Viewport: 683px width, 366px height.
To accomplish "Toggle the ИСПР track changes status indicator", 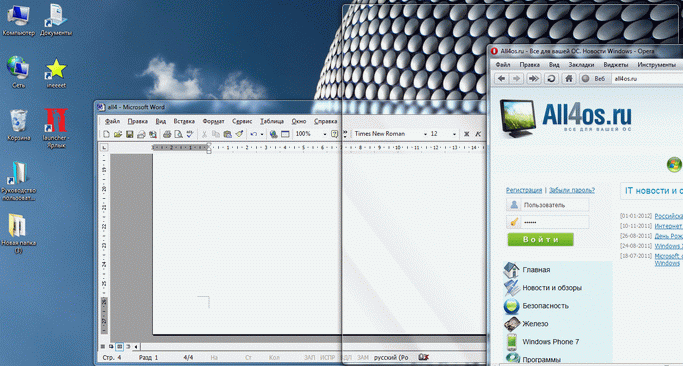I will click(327, 357).
